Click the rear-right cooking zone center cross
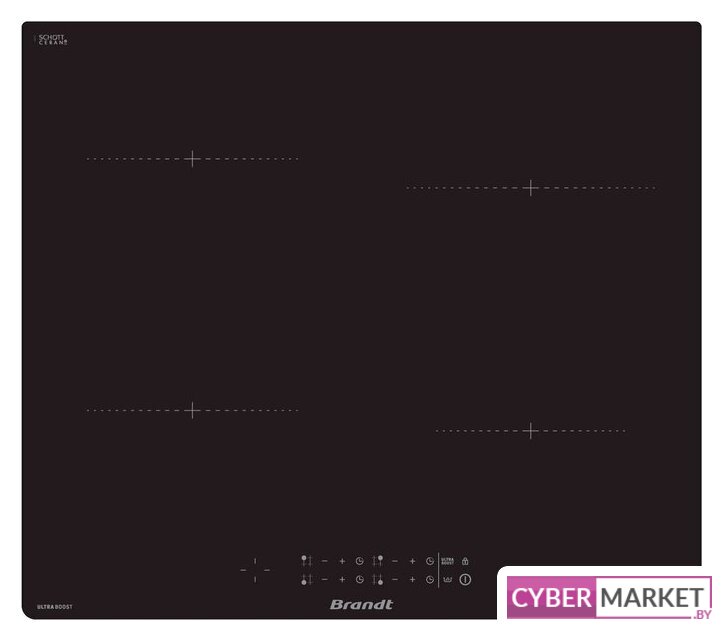 [x=530, y=188]
